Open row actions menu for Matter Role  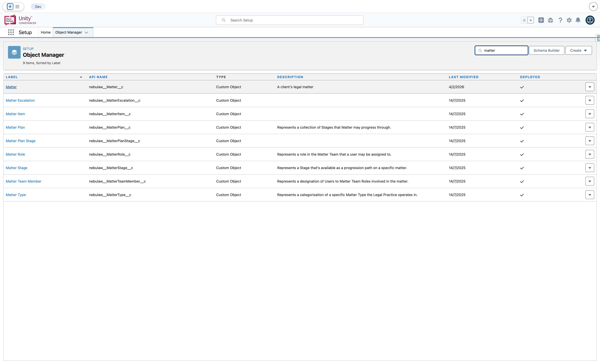click(x=590, y=154)
